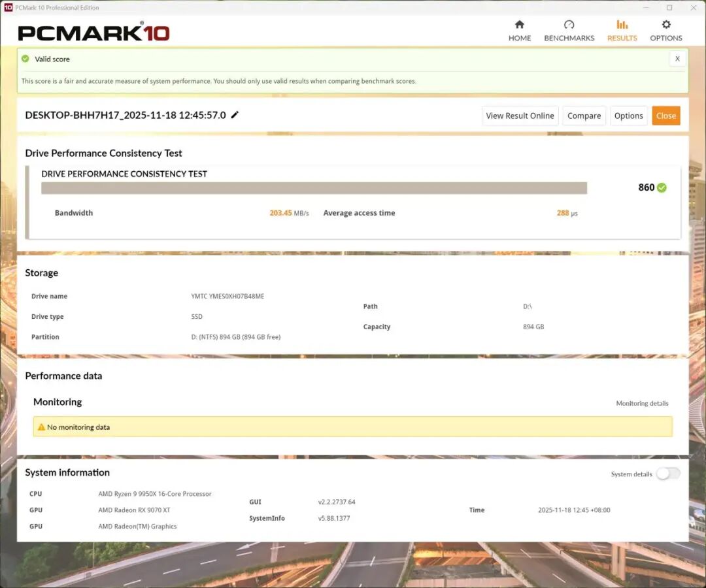
Task: Click GPU value AMD Radeon(TM) Graphics
Action: (137, 526)
